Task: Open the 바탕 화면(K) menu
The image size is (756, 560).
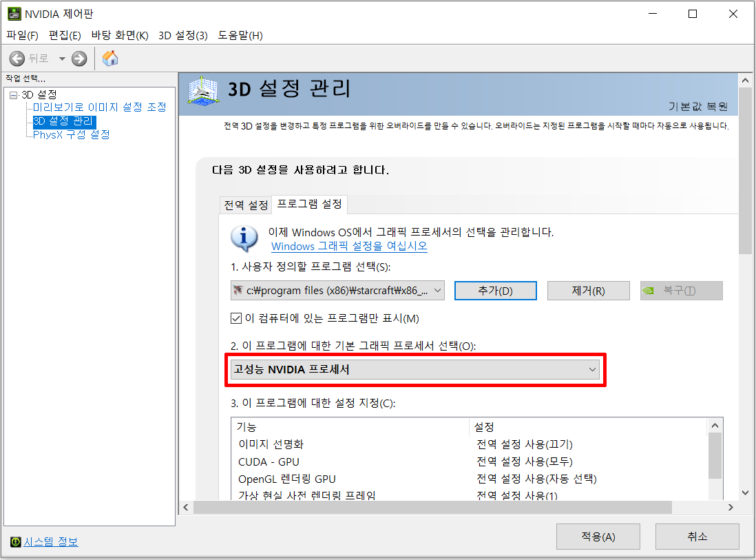Action: 120,35
